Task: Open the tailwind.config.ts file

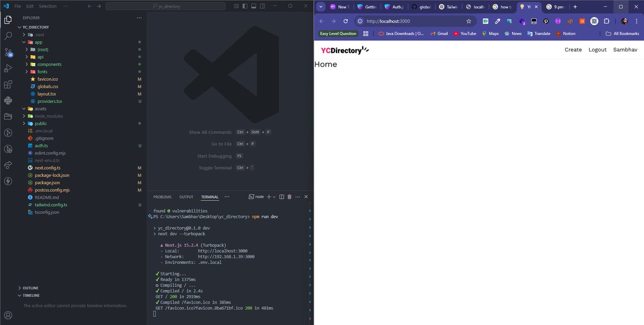Action: (51, 205)
